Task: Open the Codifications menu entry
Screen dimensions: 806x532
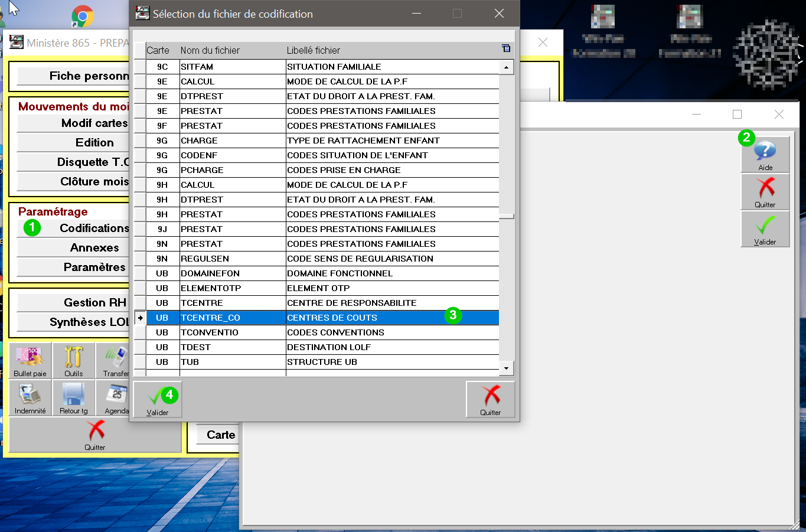Action: tap(94, 228)
